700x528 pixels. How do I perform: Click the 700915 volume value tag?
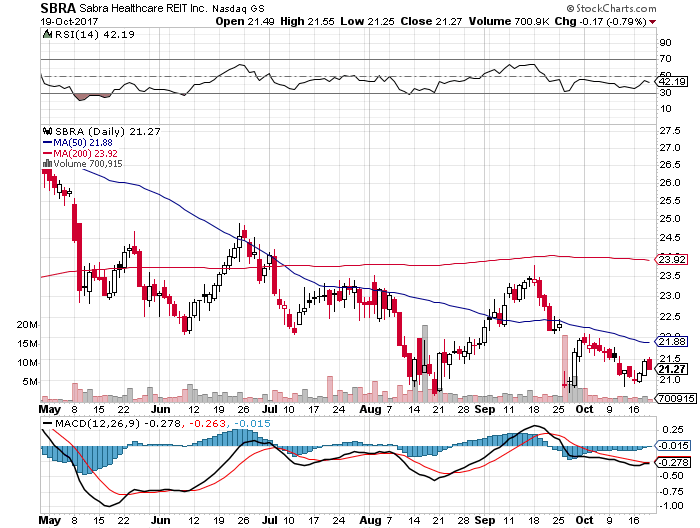point(673,398)
